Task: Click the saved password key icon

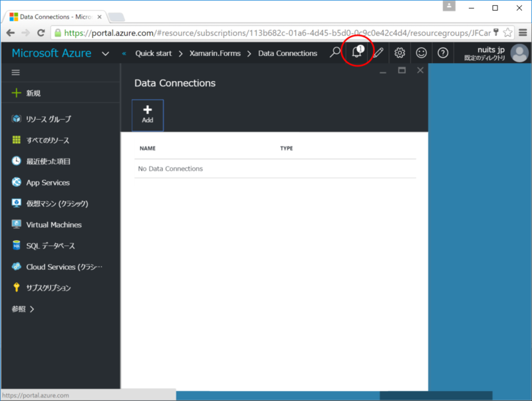Action: coord(495,32)
